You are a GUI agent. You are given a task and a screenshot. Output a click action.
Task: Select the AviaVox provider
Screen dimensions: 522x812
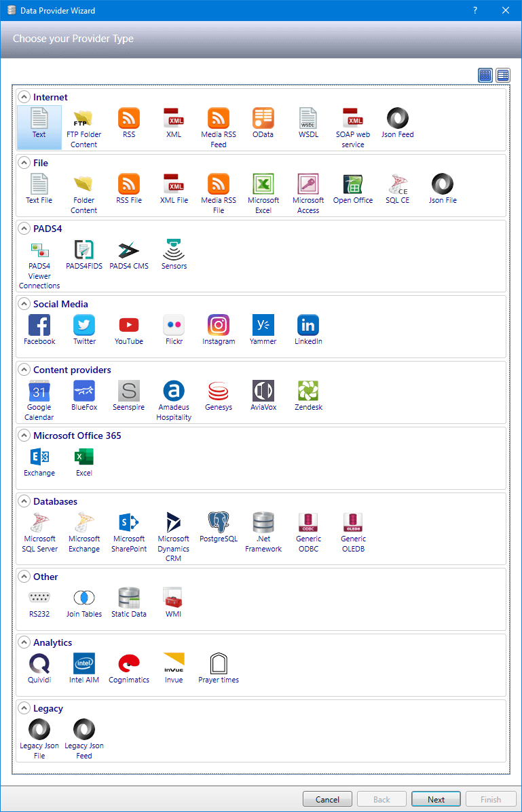point(263,396)
